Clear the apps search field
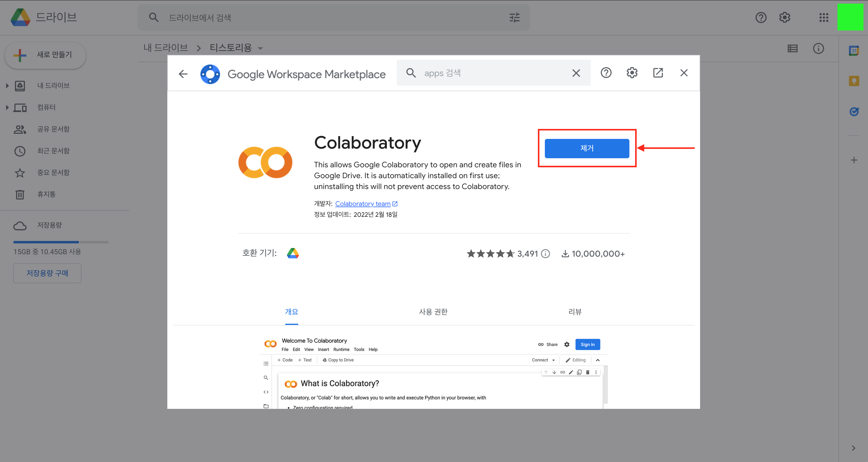The height and width of the screenshot is (462, 868). pyautogui.click(x=576, y=73)
